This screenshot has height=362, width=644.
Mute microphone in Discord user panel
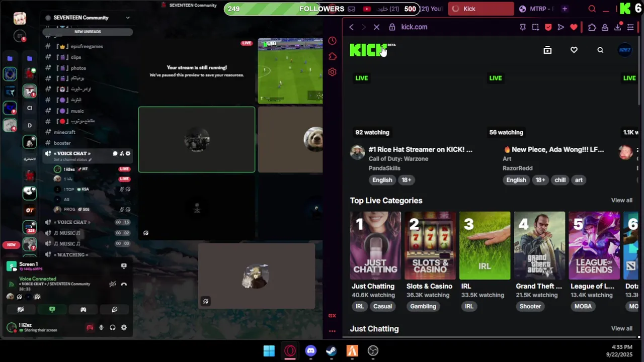tap(101, 328)
